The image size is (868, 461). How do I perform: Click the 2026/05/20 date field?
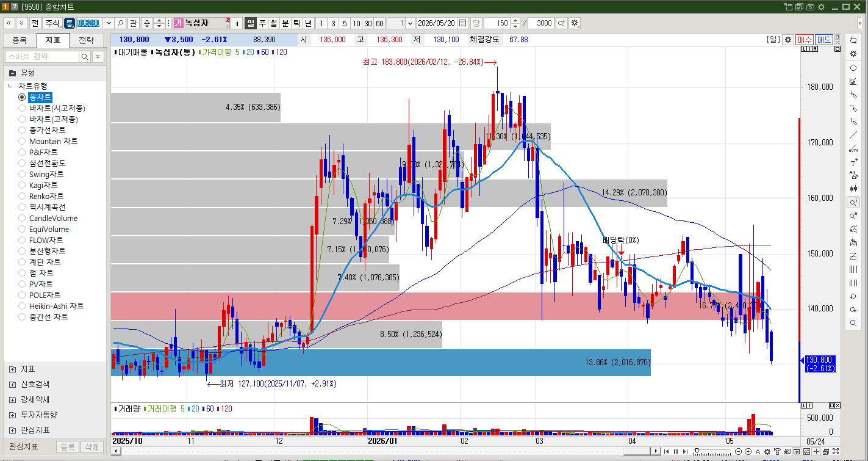pos(437,23)
